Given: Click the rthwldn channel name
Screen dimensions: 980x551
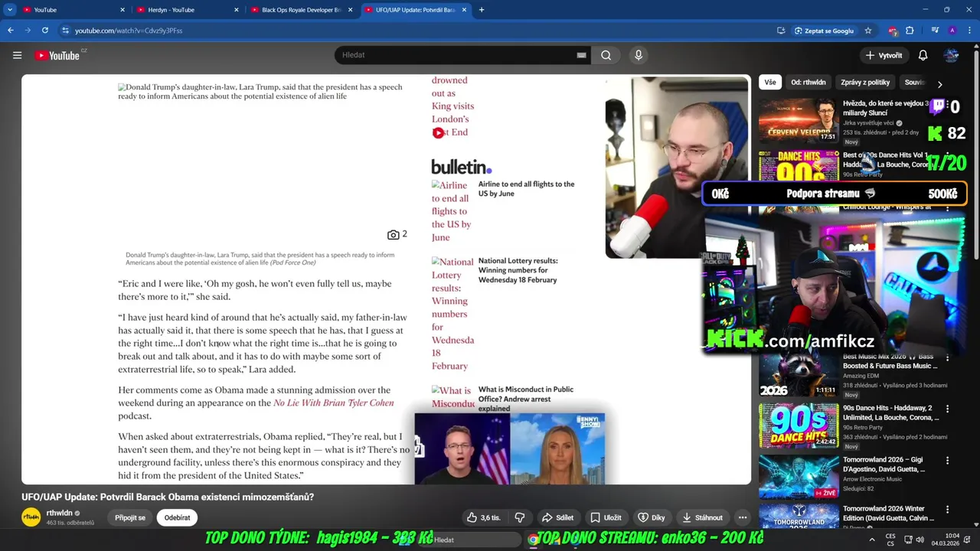Looking at the screenshot, I should point(60,514).
